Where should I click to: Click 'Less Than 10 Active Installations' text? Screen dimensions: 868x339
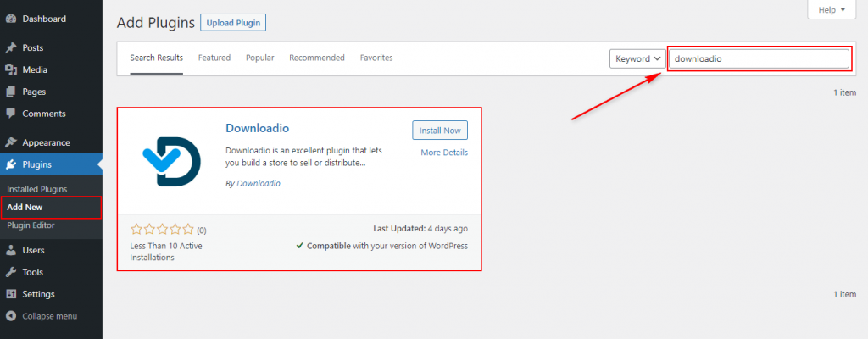pyautogui.click(x=166, y=252)
